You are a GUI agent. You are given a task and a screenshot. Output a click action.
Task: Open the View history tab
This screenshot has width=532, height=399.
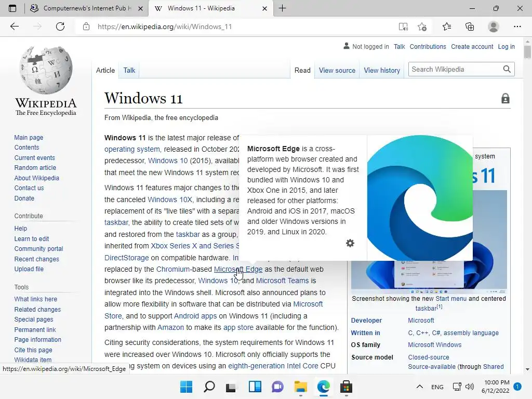point(382,70)
